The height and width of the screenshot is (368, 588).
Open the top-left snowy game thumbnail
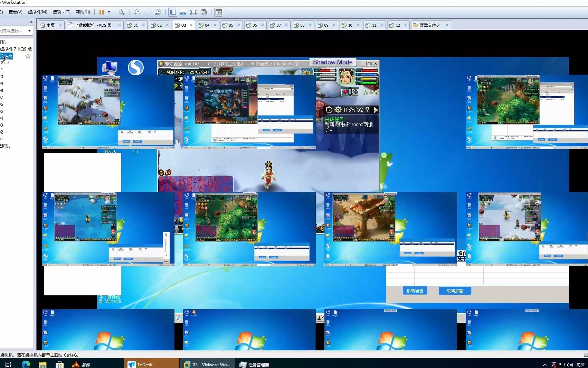click(108, 112)
